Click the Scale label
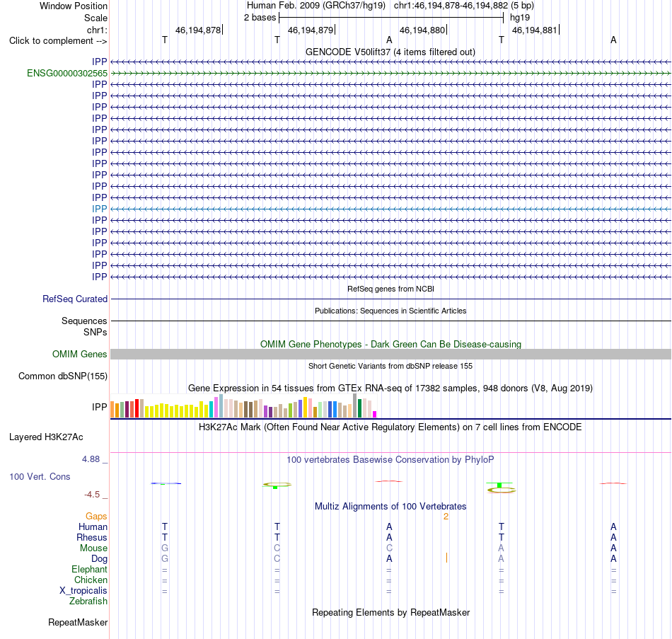The height and width of the screenshot is (639, 672). tap(95, 18)
